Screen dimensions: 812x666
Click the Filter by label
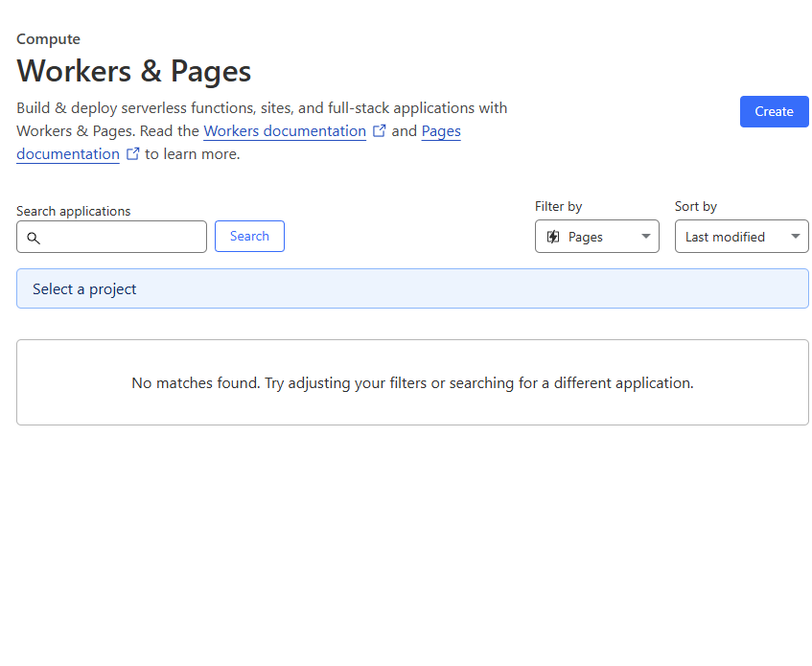click(x=558, y=206)
